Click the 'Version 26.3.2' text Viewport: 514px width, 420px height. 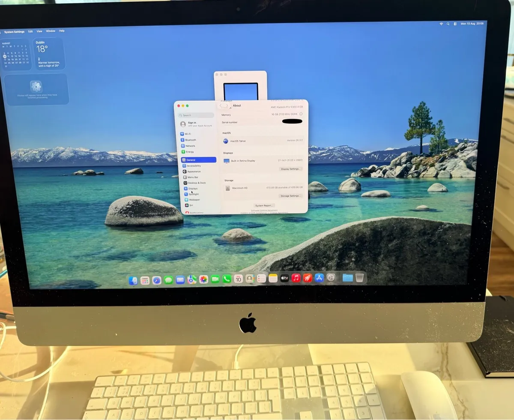tap(295, 140)
